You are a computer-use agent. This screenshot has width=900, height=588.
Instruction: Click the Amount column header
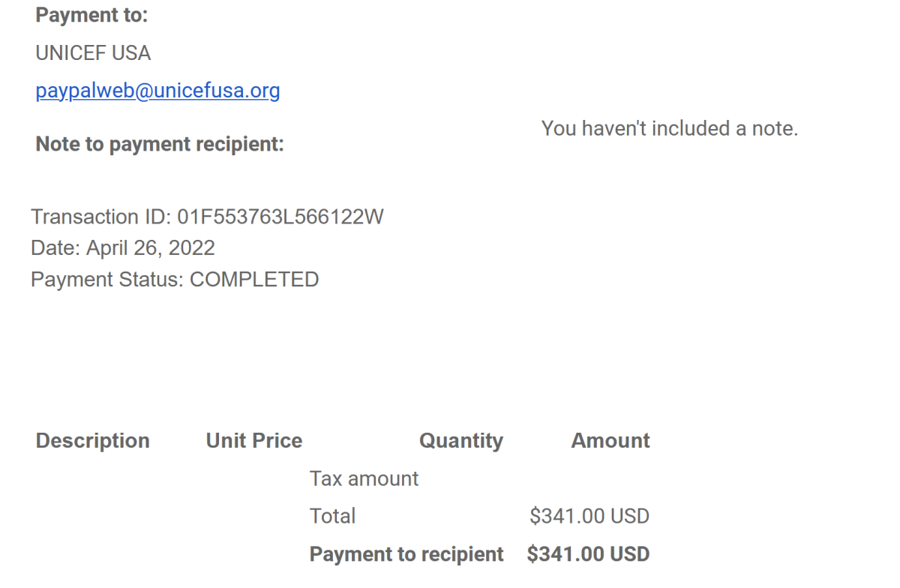click(x=610, y=441)
